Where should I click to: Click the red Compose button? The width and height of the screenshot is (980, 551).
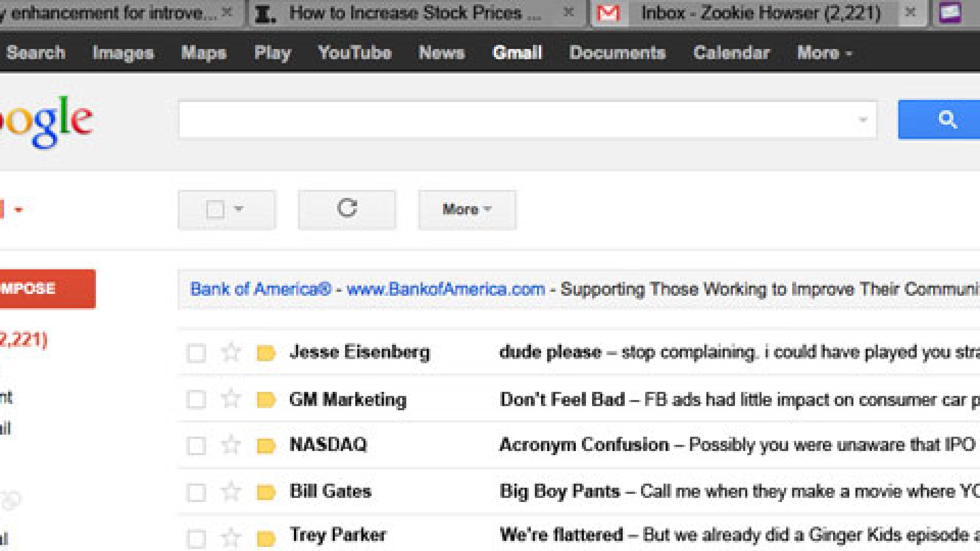[x=47, y=289]
